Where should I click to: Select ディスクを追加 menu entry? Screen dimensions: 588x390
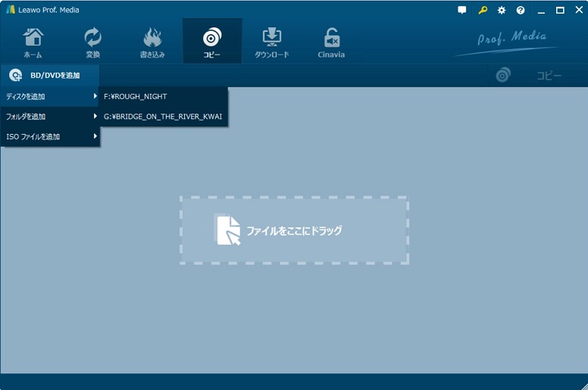[26, 97]
